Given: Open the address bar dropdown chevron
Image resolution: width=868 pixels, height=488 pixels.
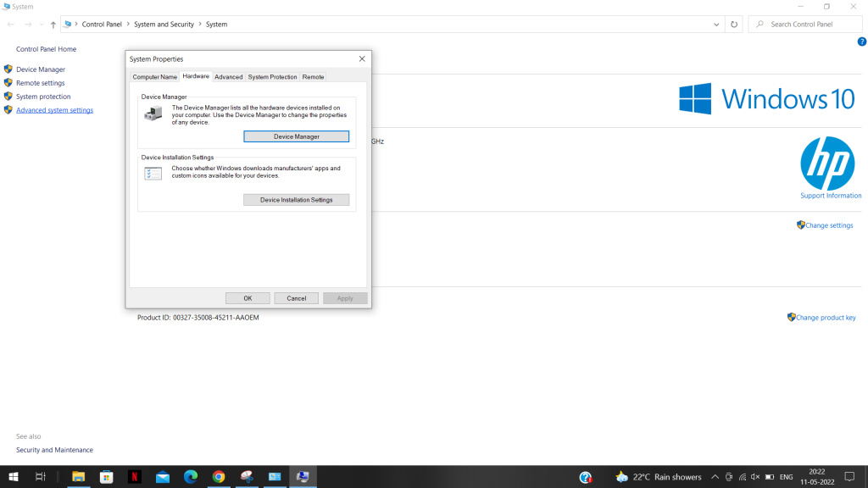Looking at the screenshot, I should coord(716,24).
